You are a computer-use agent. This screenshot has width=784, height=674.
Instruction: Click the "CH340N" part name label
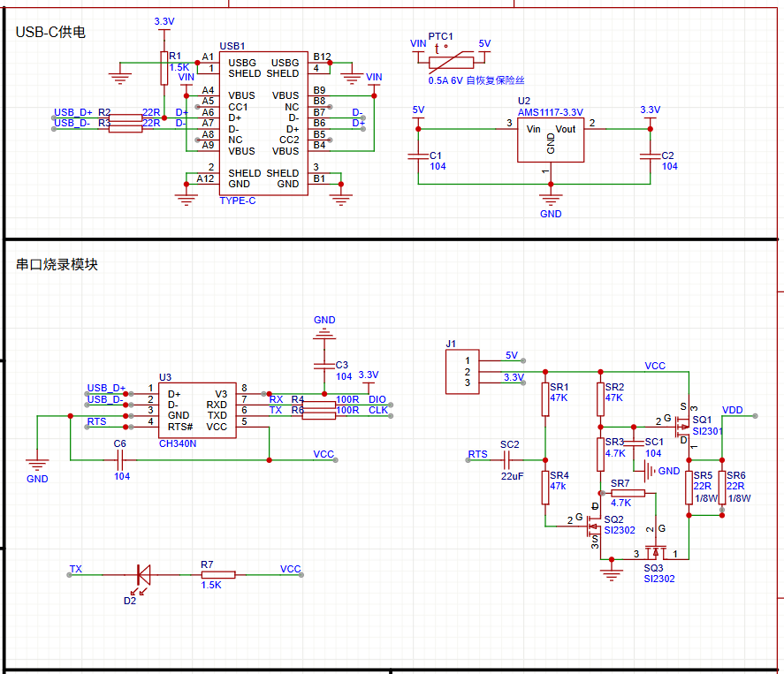(x=178, y=443)
